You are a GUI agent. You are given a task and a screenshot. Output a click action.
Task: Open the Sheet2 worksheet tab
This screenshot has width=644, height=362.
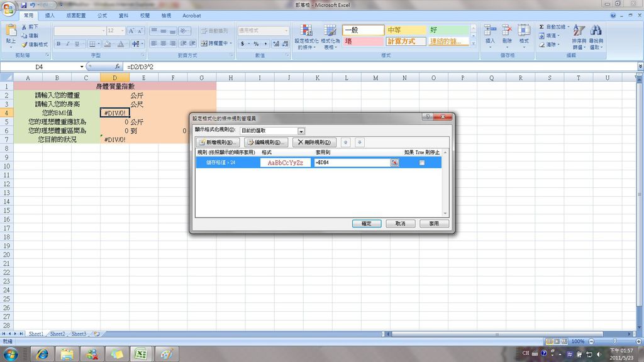coord(57,334)
